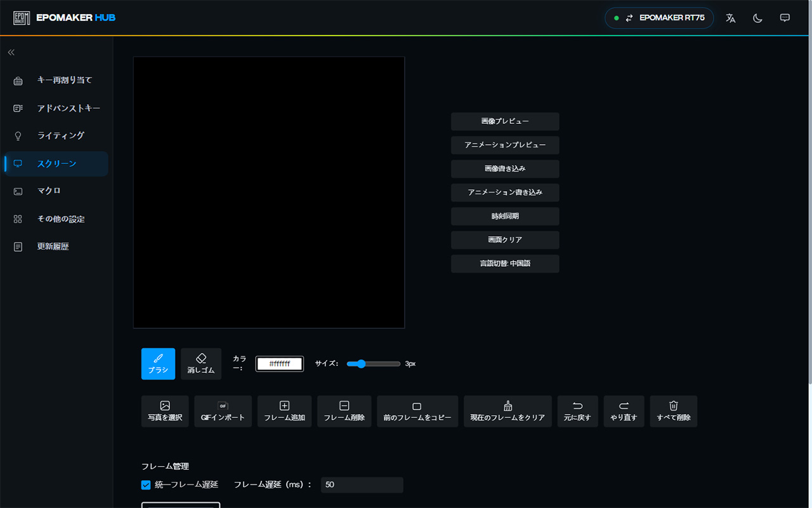Screen dimensions: 812x508
Task: Add a frame with フレーム追加
Action: pos(284,411)
